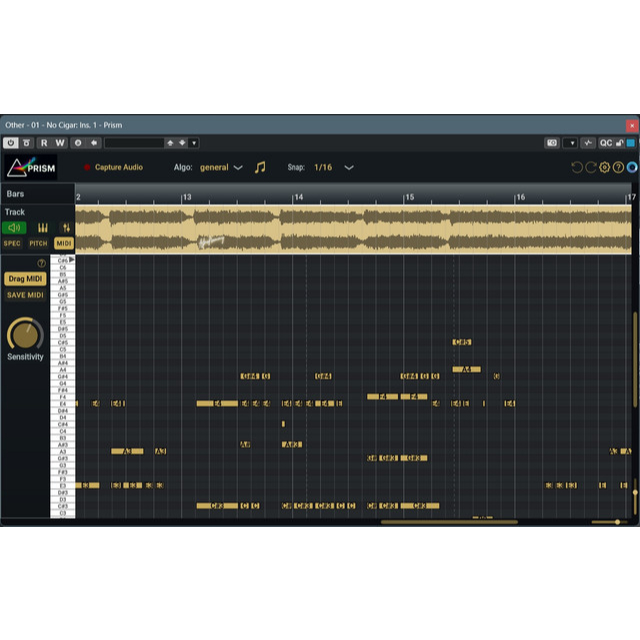Click the blue square icon in the top toolbar
640x640 pixels.
(631, 143)
